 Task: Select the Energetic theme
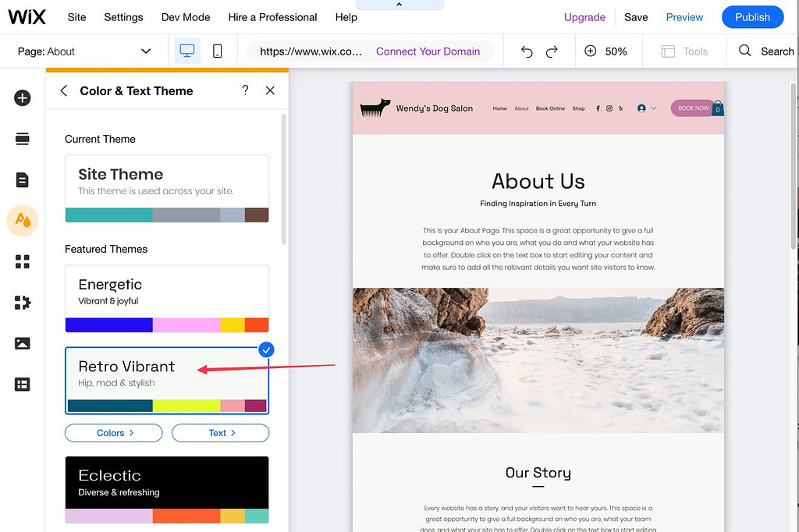click(x=167, y=299)
